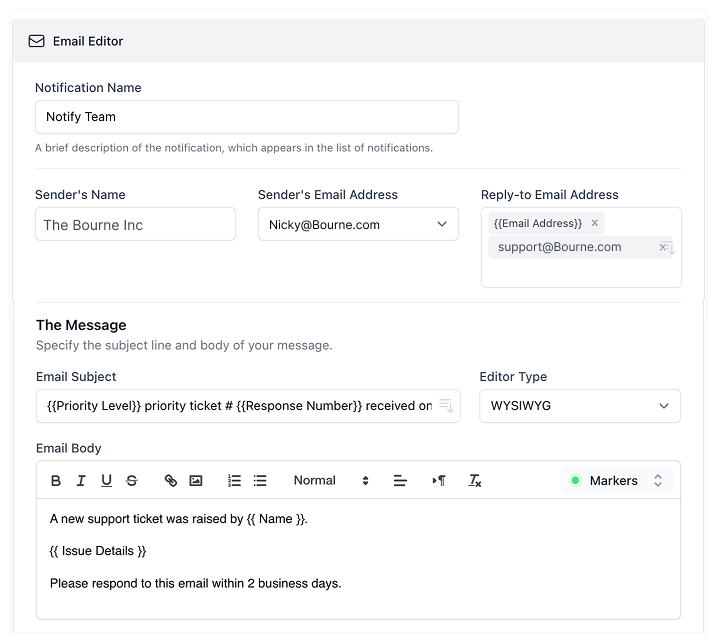
Task: Insert an image into the email body
Action: [196, 481]
